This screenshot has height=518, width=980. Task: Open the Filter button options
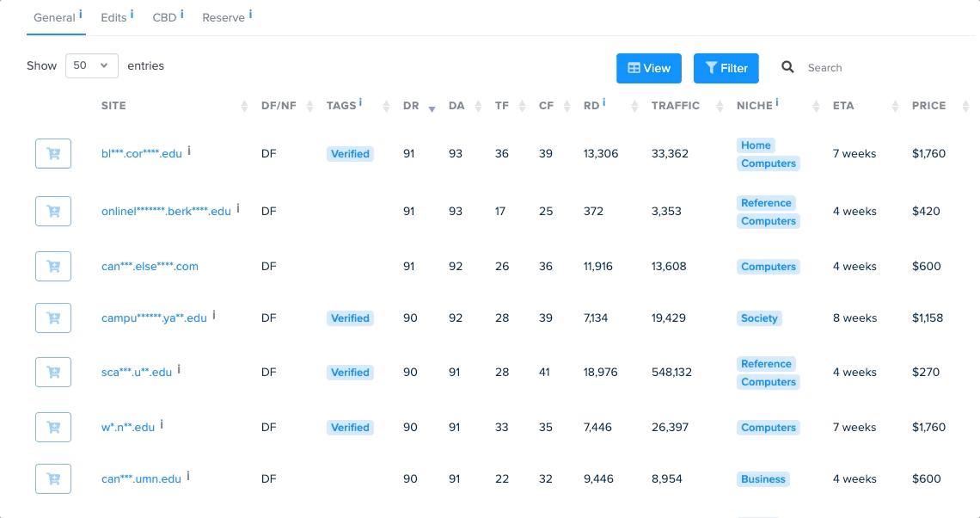(726, 68)
